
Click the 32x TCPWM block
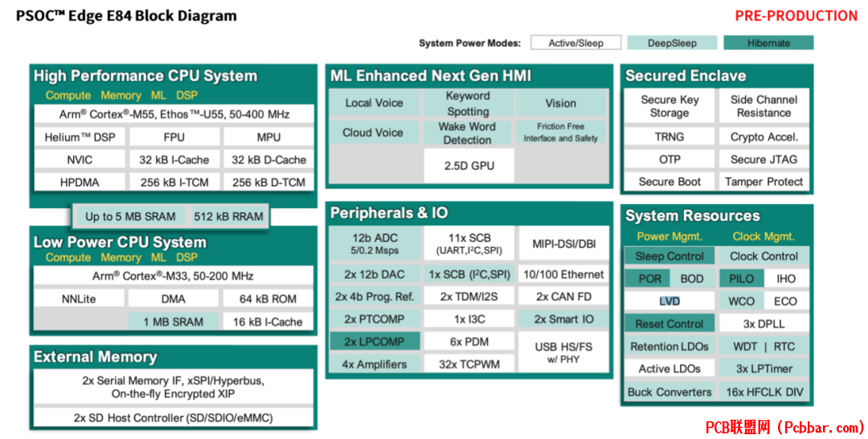tap(469, 364)
